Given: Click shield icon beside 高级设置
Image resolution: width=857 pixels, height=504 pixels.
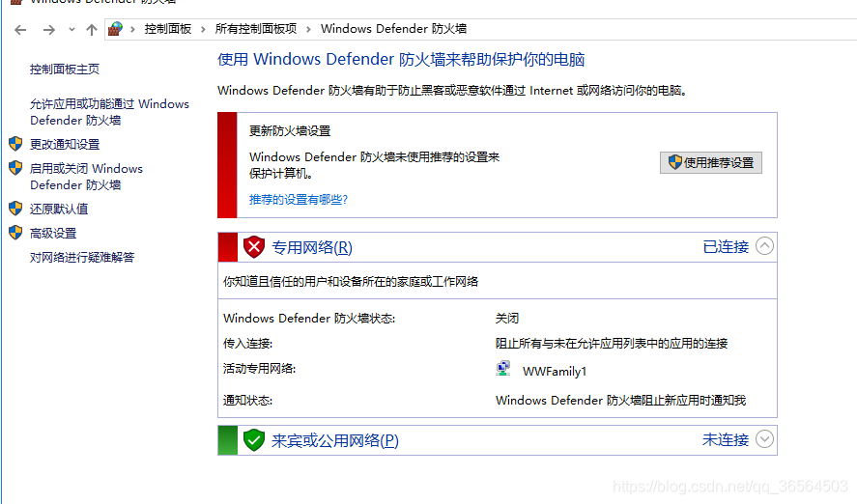Looking at the screenshot, I should pyautogui.click(x=15, y=233).
